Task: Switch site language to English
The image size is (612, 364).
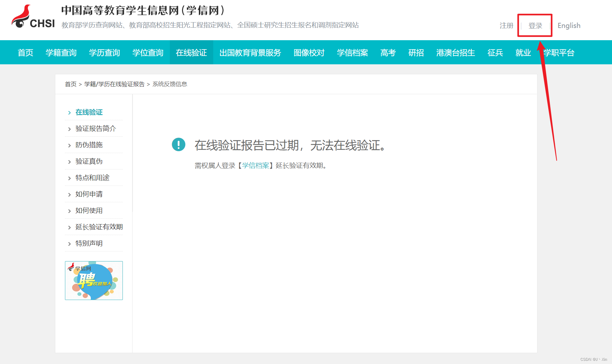Action: coord(569,25)
